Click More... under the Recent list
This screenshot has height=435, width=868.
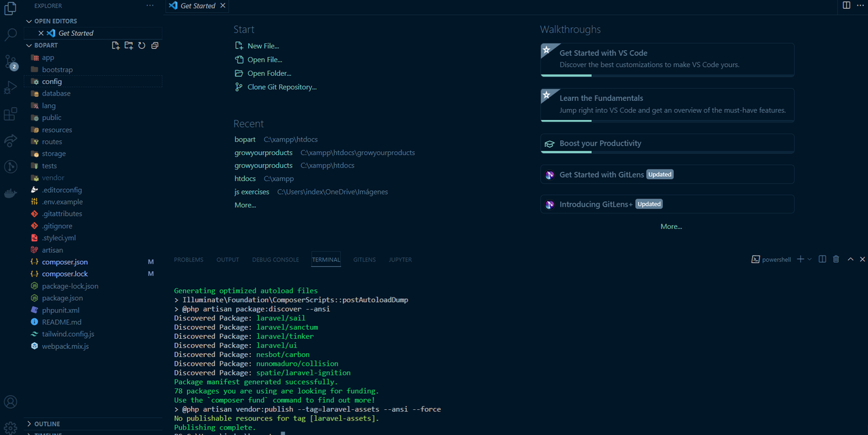(x=245, y=205)
